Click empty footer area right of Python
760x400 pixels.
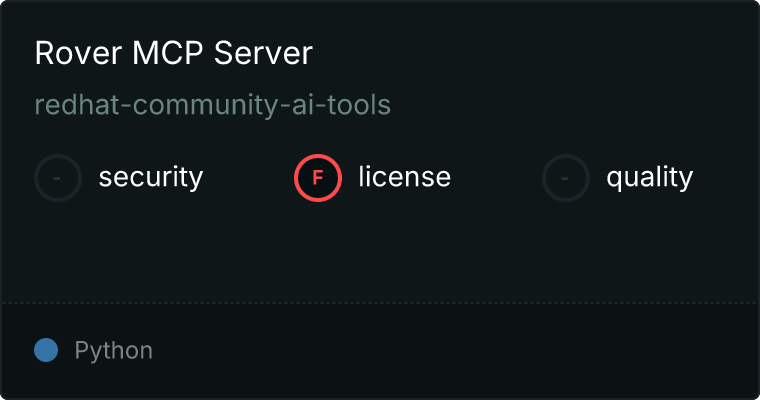pyautogui.click(x=450, y=351)
